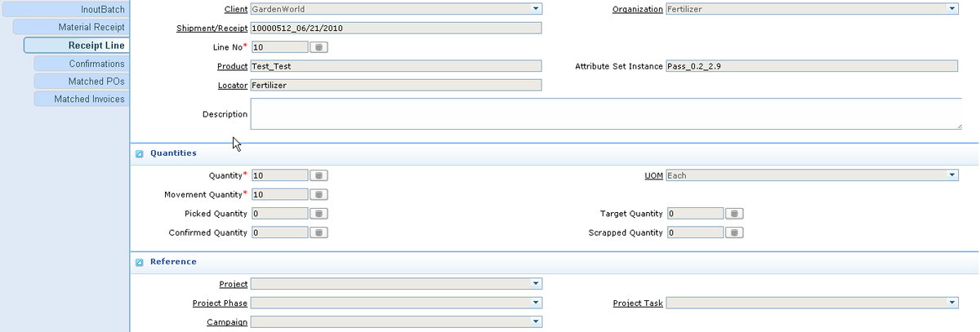
Task: Collapse the Quantities section toggle icon
Action: [x=139, y=153]
